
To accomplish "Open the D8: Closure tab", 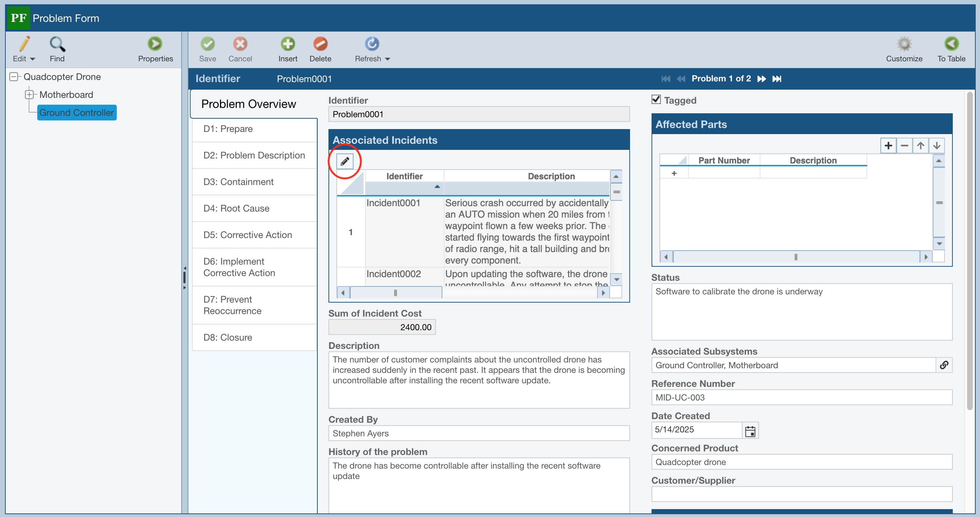I will point(227,337).
